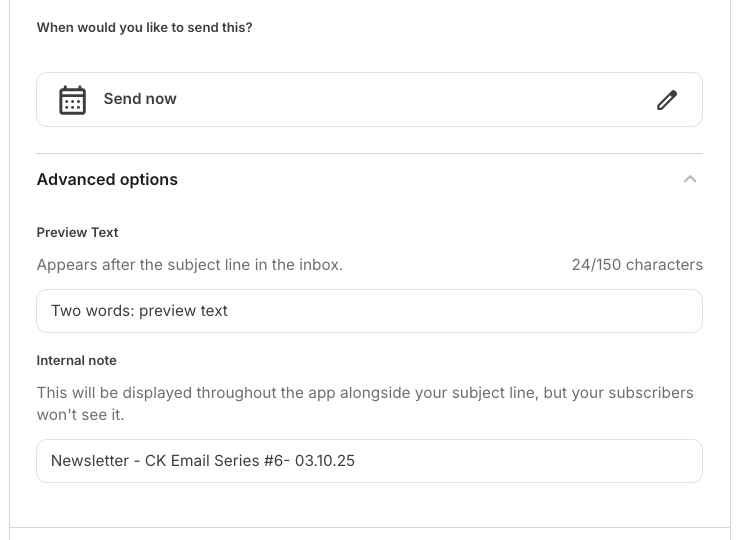Place cursor on 'Newsletter' in the internal note

pos(90,461)
